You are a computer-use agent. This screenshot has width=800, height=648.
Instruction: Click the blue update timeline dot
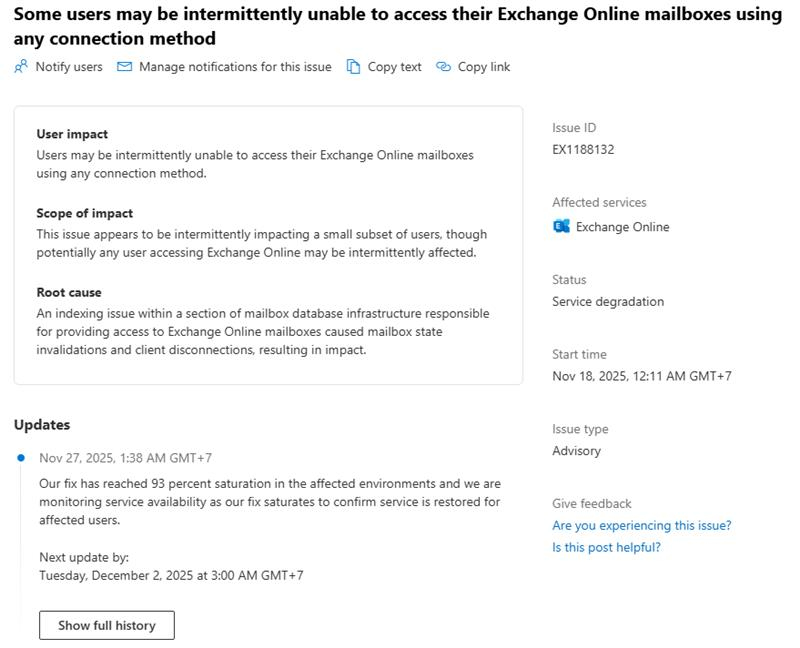click(21, 458)
